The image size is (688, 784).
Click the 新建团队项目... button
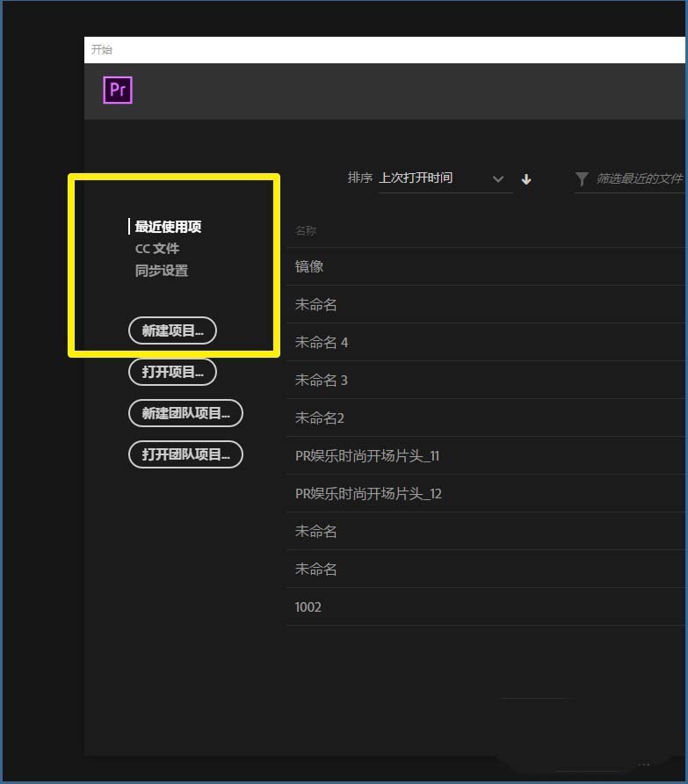[185, 413]
